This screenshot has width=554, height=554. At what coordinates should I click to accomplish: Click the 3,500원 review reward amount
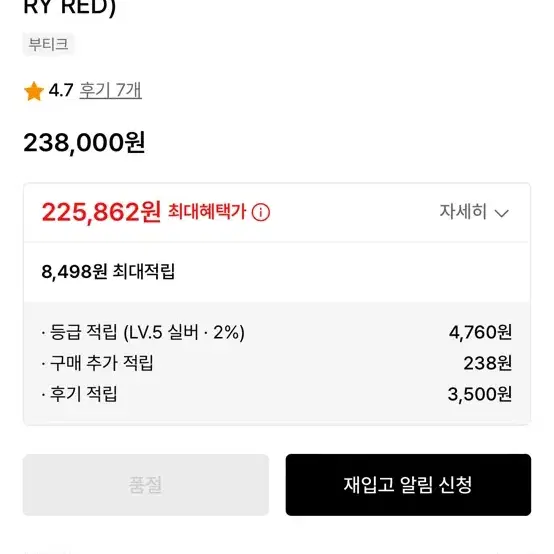[x=480, y=394]
